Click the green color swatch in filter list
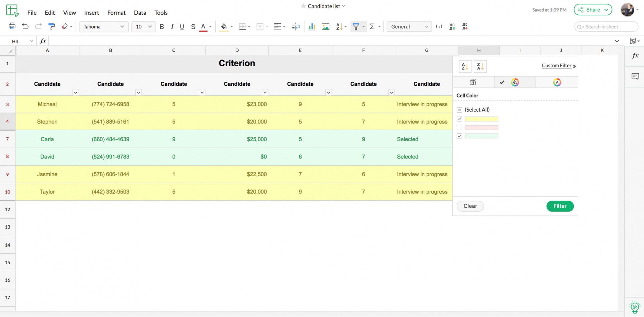This screenshot has height=317, width=644. click(x=481, y=136)
